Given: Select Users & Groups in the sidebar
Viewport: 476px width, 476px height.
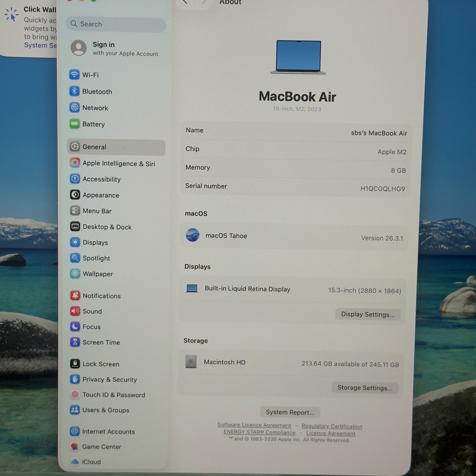Looking at the screenshot, I should pos(116,410).
